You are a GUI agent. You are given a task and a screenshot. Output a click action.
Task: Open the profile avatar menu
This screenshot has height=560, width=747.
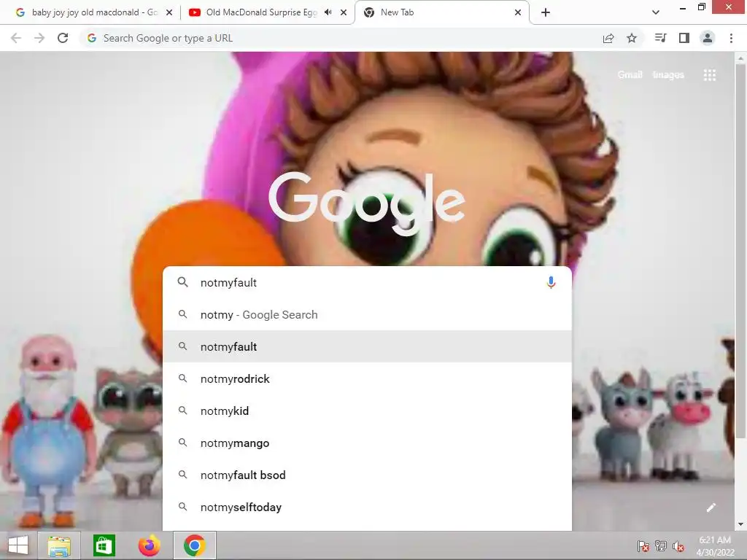[708, 38]
